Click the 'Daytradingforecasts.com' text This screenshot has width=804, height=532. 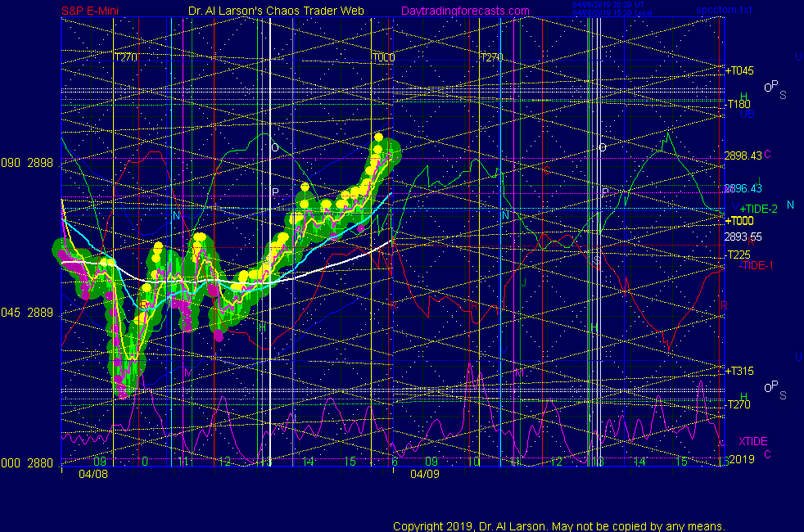tap(465, 11)
